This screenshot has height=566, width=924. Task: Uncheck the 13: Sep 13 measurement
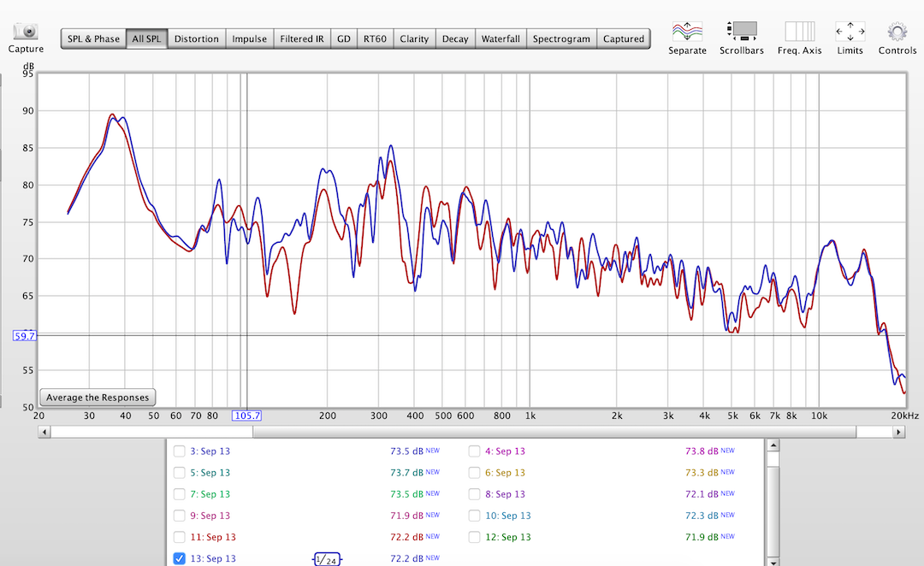[x=179, y=558]
